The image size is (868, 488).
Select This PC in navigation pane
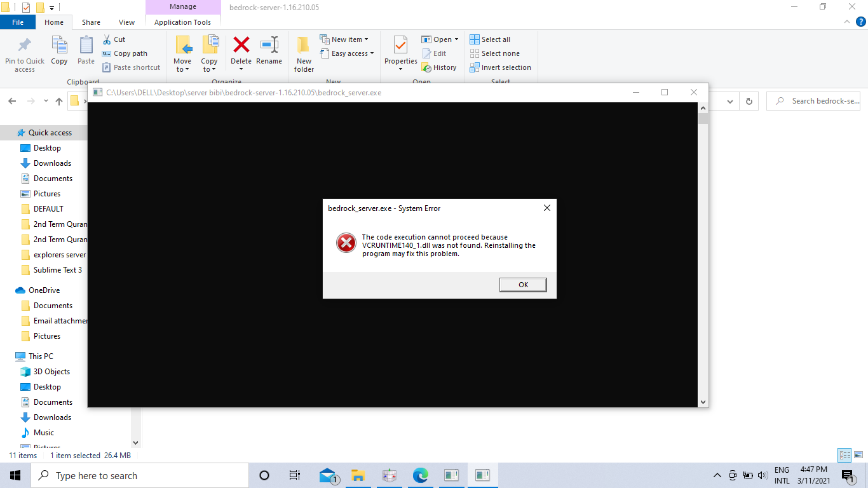click(x=41, y=356)
